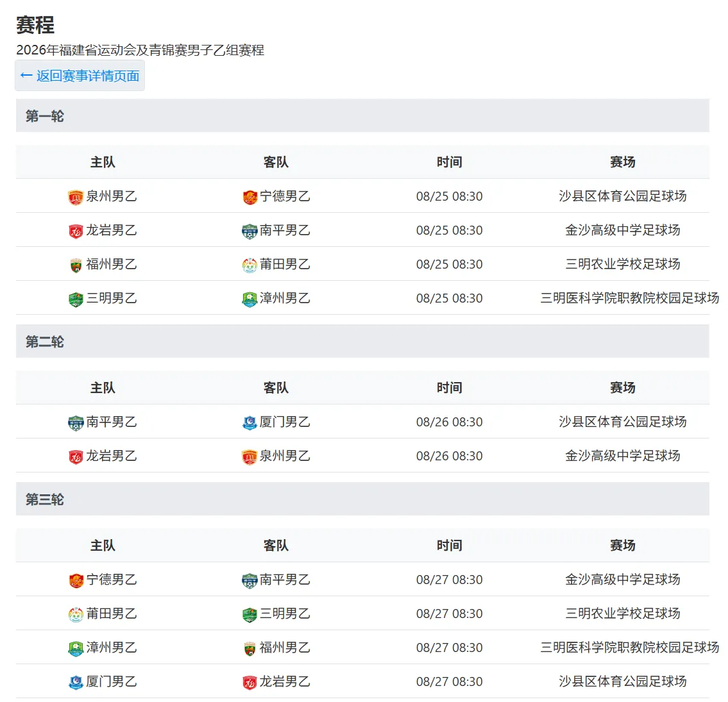The height and width of the screenshot is (702, 728).
Task: Click 宁德男乙 badge in round three home column
Action: click(76, 580)
